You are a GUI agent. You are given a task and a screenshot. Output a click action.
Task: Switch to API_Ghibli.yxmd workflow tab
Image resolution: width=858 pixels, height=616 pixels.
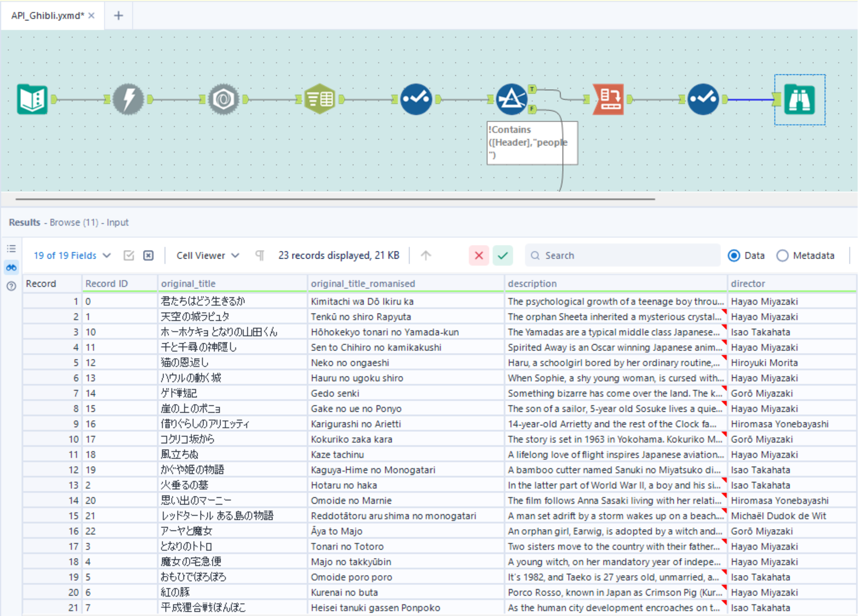(x=47, y=16)
